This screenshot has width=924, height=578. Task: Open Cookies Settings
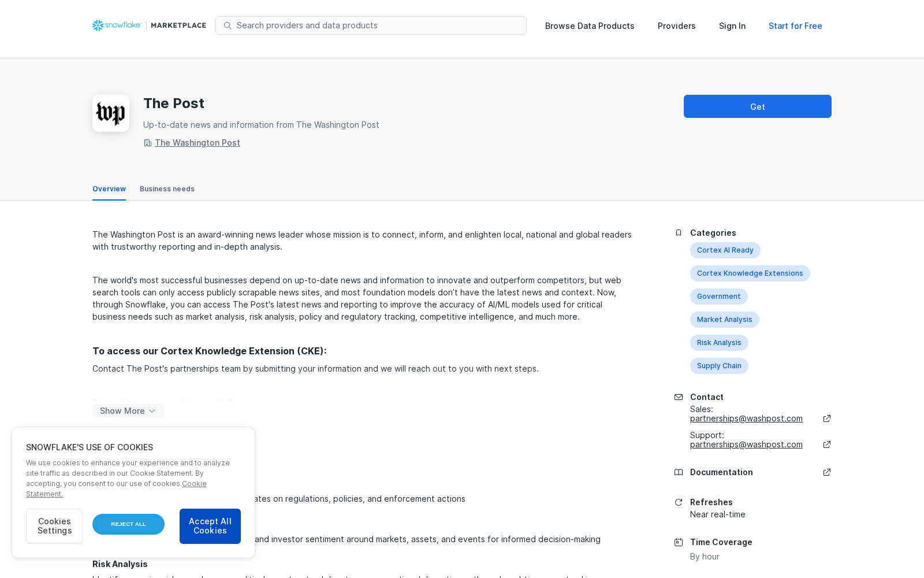tap(54, 526)
